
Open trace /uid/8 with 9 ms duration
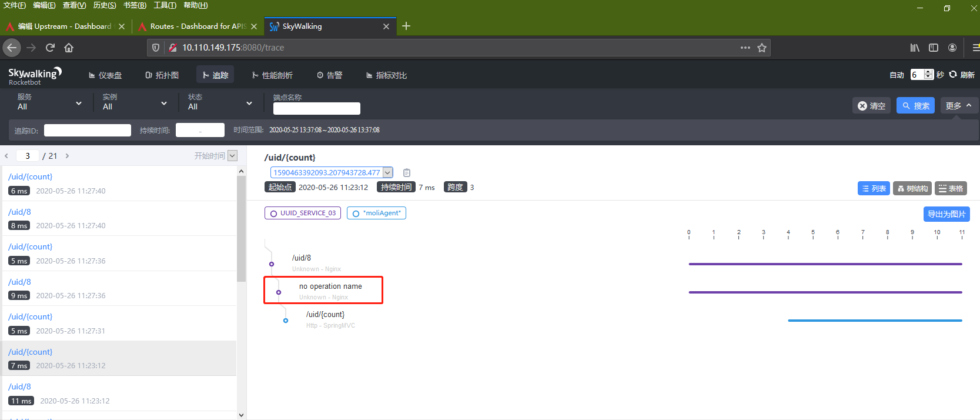(118, 288)
